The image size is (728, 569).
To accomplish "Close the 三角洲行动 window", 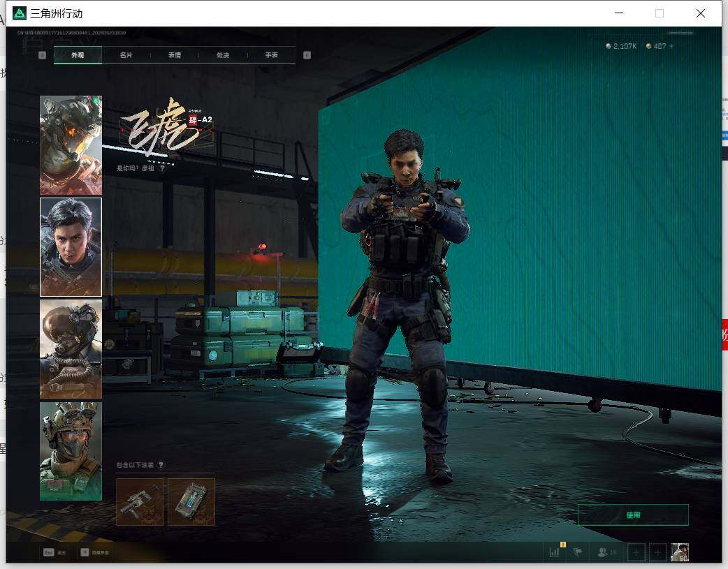I will 701,13.
